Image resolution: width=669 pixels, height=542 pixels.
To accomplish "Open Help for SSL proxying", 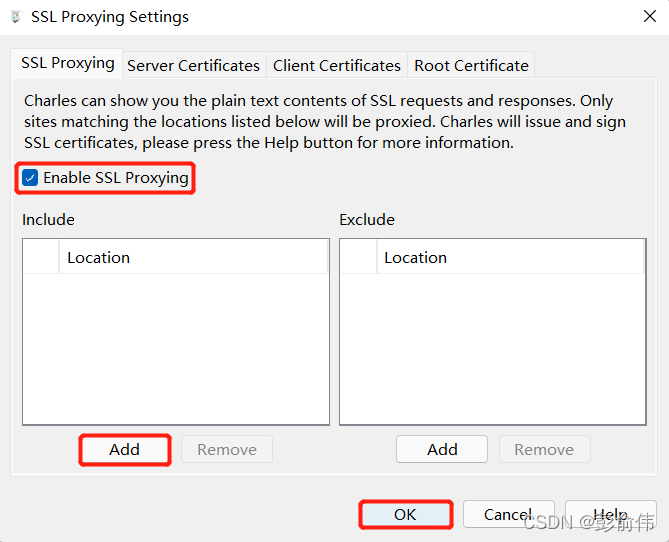I will pos(611,514).
